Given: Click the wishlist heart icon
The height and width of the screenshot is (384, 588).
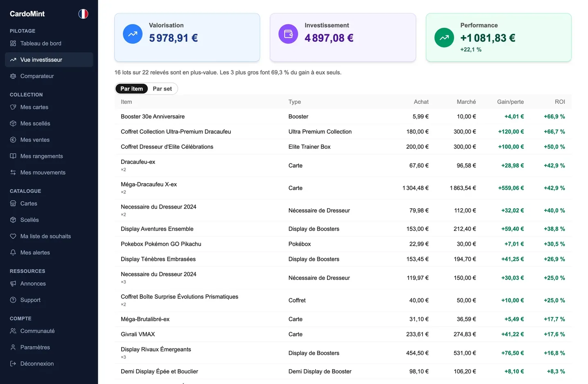Looking at the screenshot, I should pyautogui.click(x=13, y=236).
